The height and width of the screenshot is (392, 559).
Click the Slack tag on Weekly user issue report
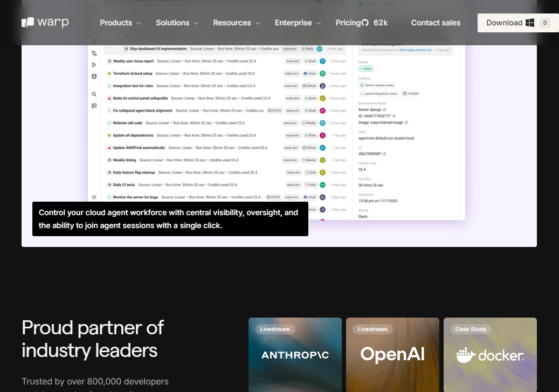point(310,61)
